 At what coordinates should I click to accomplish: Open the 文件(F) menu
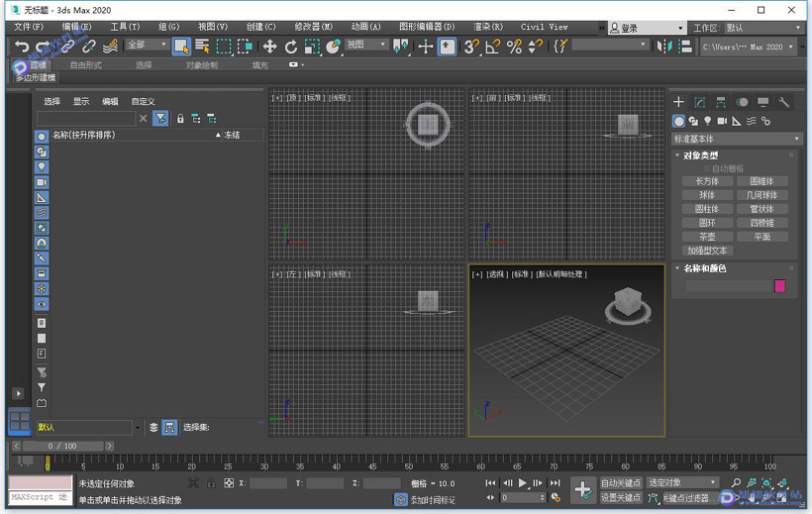point(29,27)
